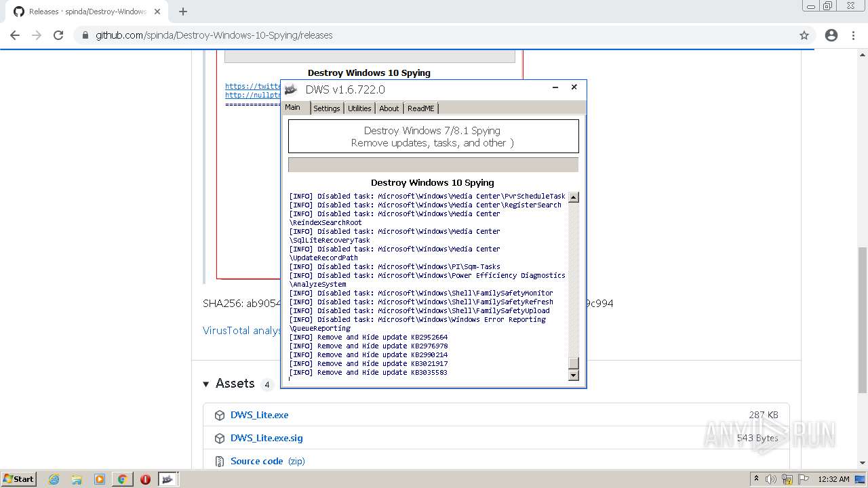The height and width of the screenshot is (488, 868).
Task: Click Chrome forward navigation arrow
Action: coord(37,35)
